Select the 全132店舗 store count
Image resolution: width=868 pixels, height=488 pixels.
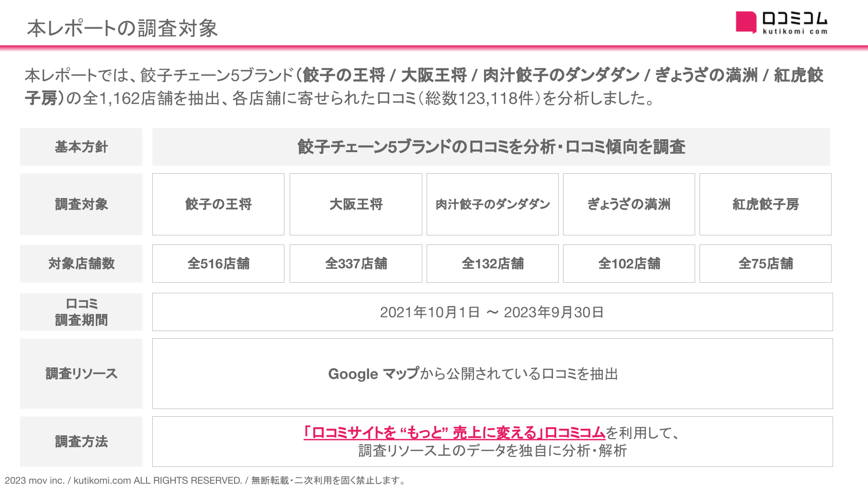tap(493, 264)
